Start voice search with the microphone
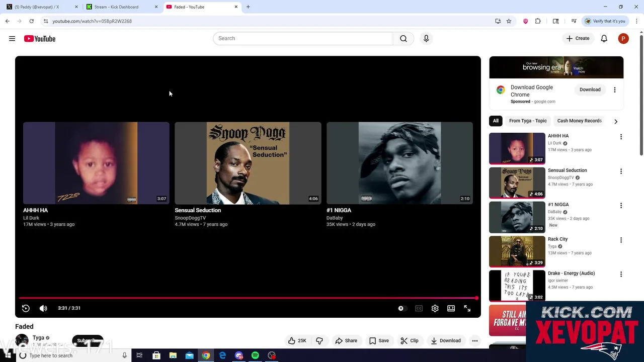Image resolution: width=644 pixels, height=362 pixels. [426, 39]
